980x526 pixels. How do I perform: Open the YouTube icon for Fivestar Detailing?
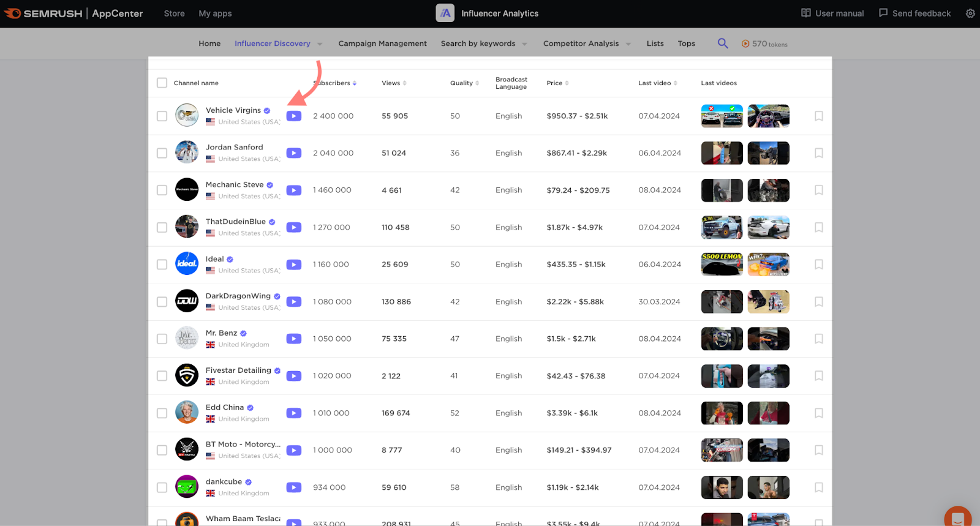click(x=294, y=376)
